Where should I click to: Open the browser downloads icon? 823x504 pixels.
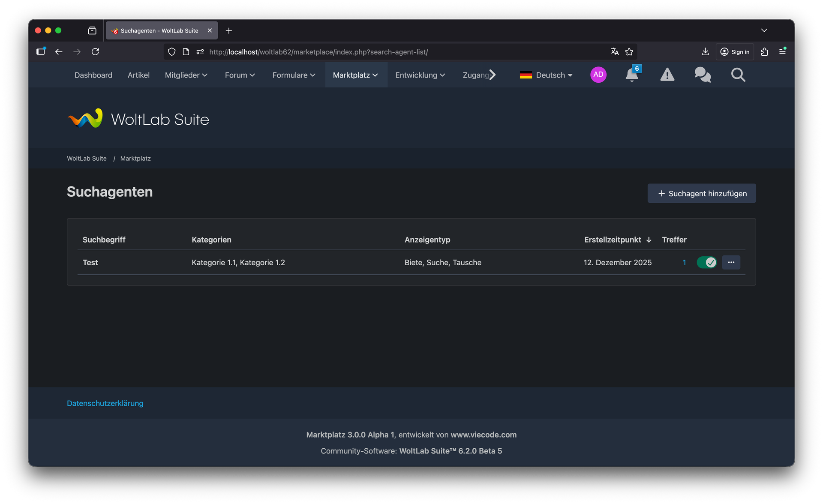tap(705, 52)
